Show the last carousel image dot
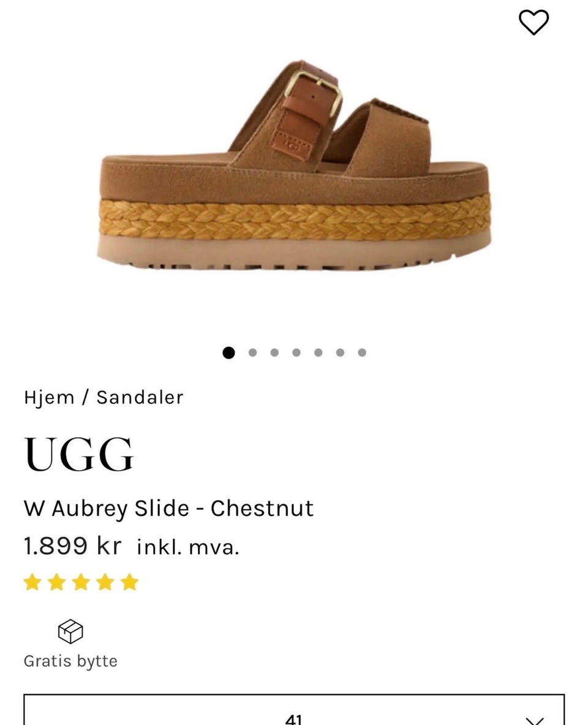 (x=362, y=353)
